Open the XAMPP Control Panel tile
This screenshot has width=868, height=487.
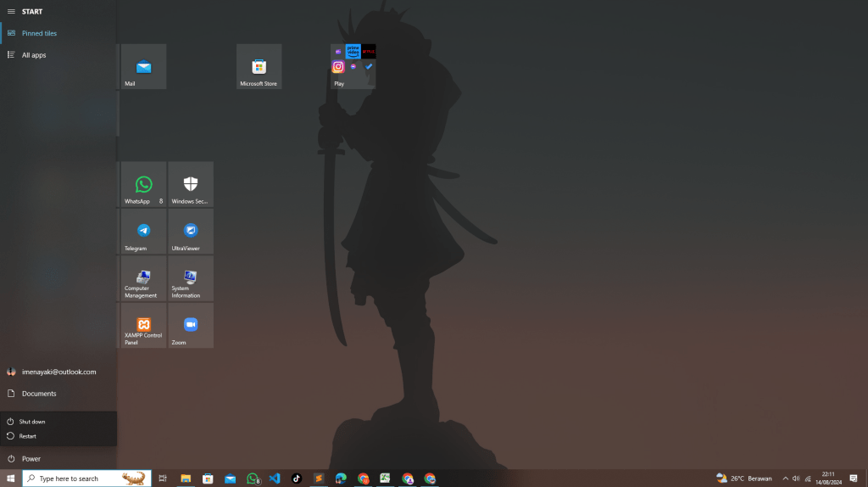143,326
